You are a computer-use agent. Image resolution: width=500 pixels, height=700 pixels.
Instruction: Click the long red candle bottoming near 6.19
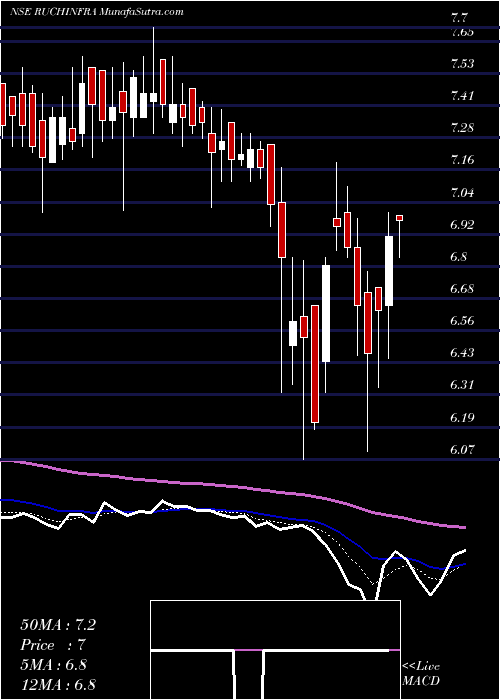(315, 364)
